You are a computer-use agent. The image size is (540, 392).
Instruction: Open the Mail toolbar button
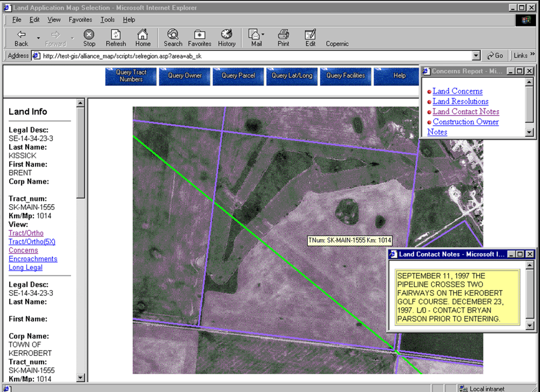[256, 38]
